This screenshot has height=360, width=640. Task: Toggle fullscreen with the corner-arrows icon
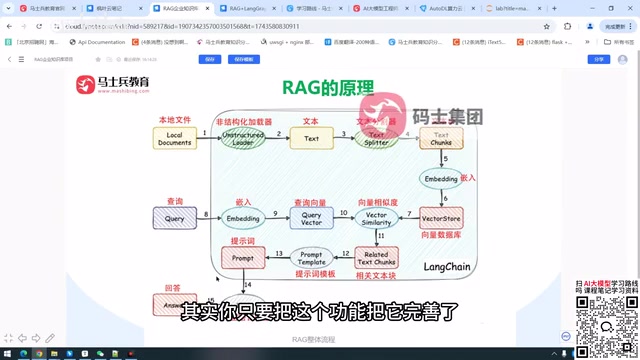click(9, 338)
